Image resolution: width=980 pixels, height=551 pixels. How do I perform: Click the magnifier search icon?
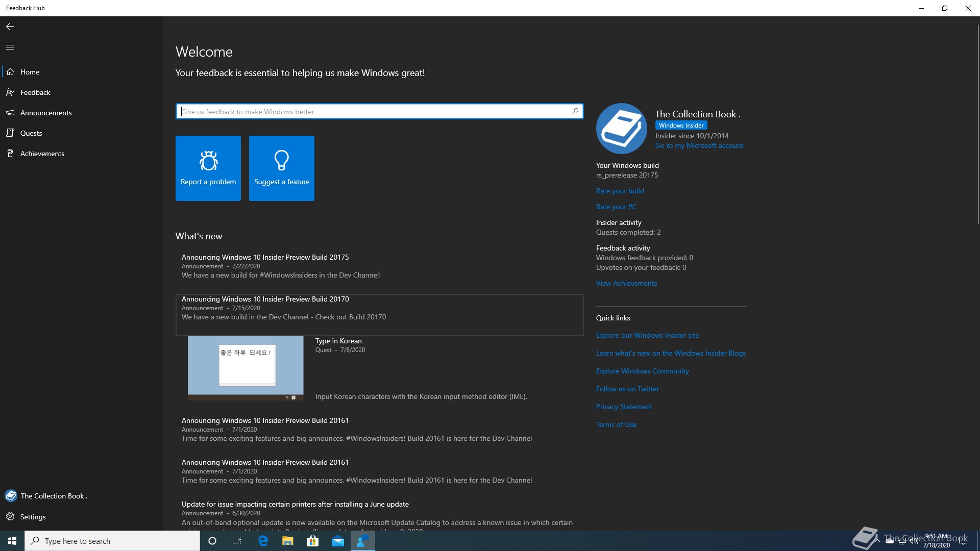(575, 111)
